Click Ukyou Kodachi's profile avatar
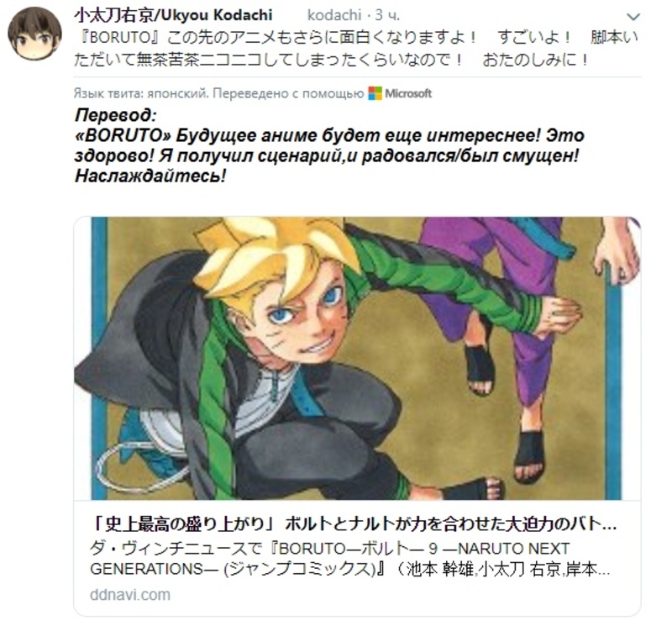This screenshot has width=672, height=626. click(34, 34)
